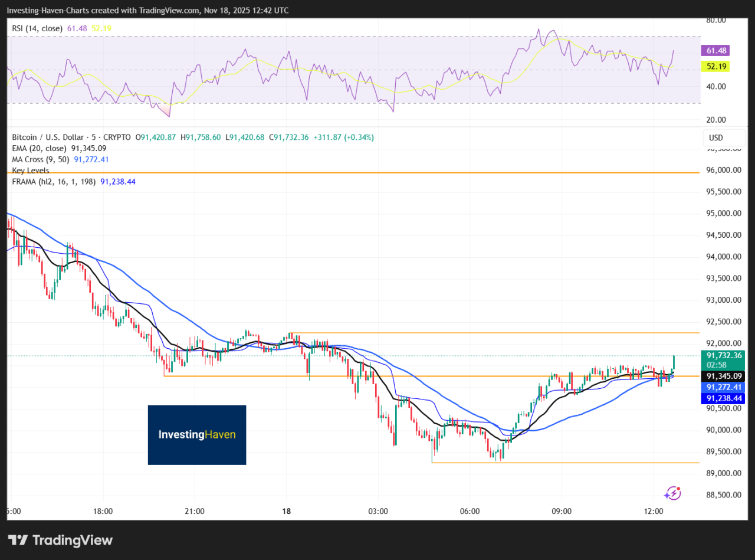Image resolution: width=755 pixels, height=560 pixels.
Task: Click the TradingView logo in the footer
Action: click(59, 540)
